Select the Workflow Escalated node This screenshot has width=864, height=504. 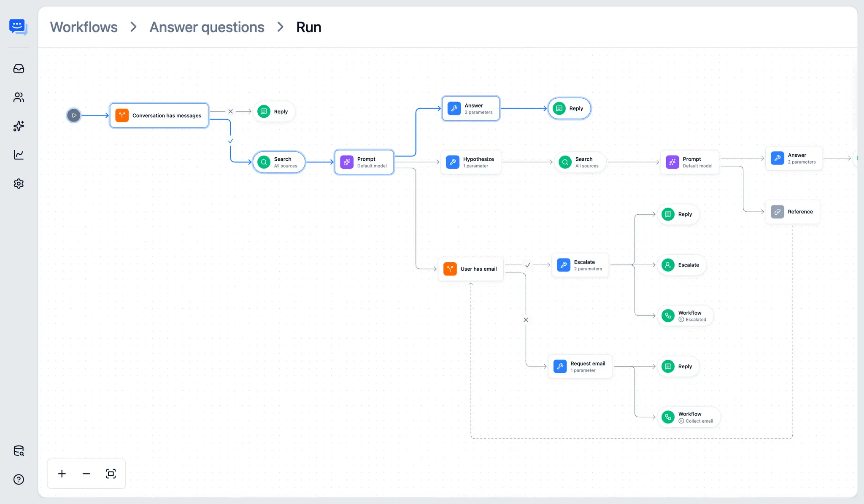tap(685, 316)
